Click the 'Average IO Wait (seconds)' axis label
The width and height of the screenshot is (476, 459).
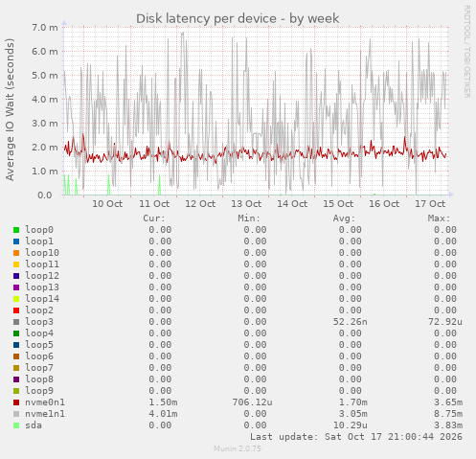tap(10, 109)
